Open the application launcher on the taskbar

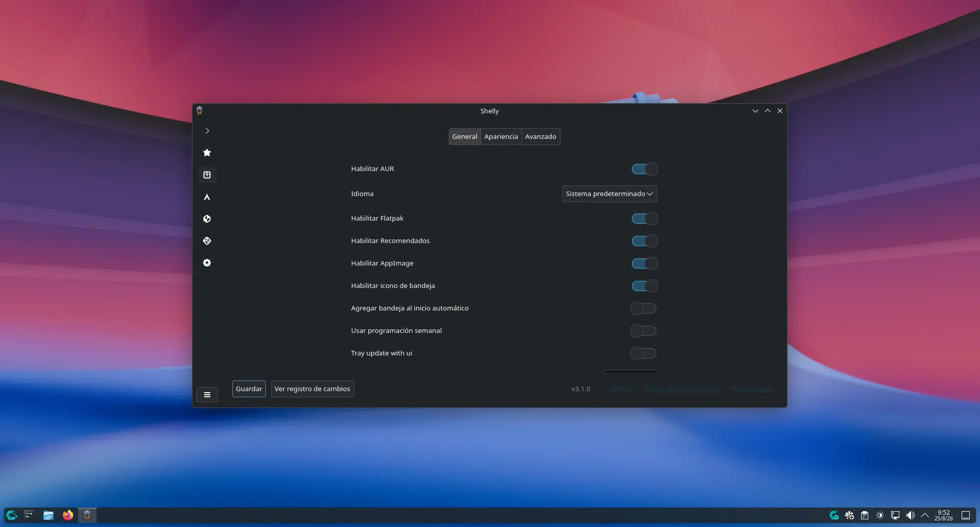point(12,515)
